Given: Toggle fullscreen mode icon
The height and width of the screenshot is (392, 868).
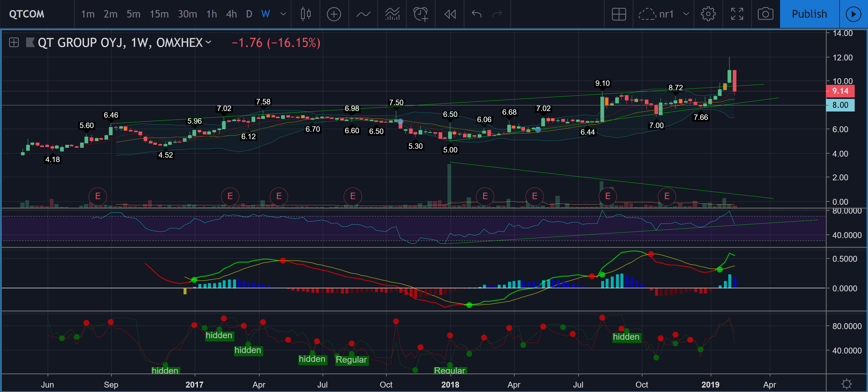Looking at the screenshot, I should [x=737, y=14].
